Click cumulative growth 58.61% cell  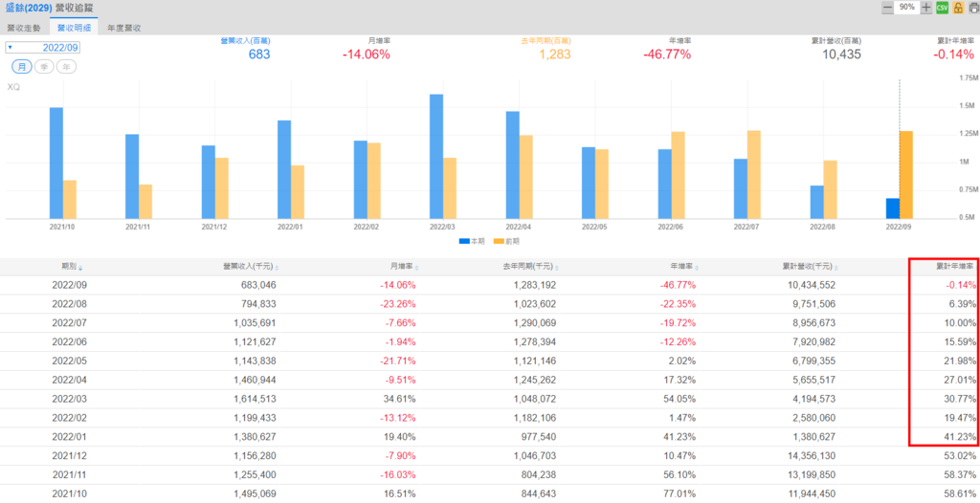(960, 493)
